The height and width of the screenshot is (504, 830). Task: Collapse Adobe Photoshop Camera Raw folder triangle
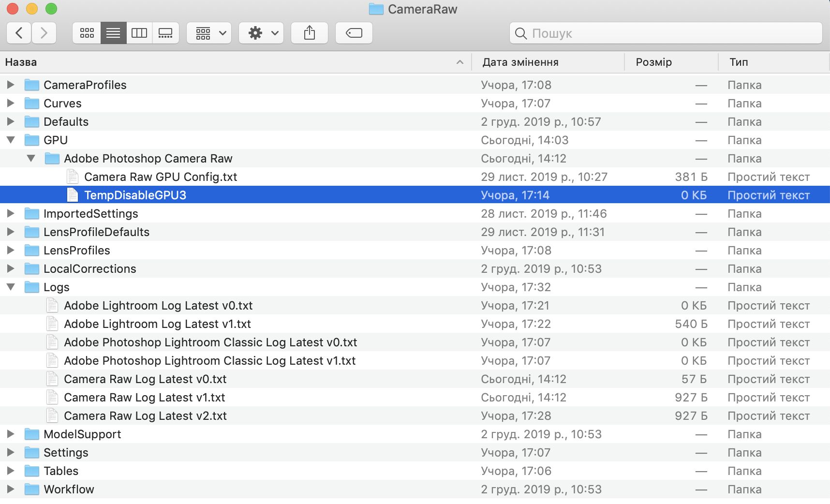point(31,158)
